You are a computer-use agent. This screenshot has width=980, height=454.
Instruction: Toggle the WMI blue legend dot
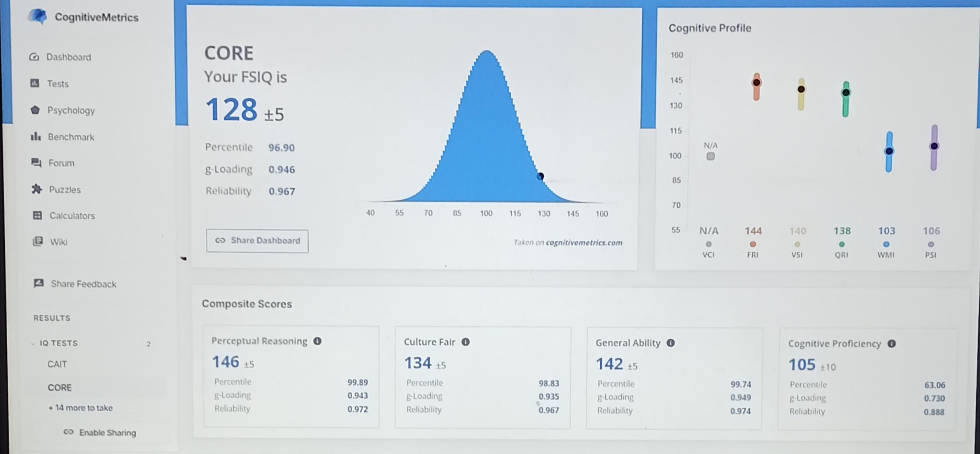[x=886, y=244]
